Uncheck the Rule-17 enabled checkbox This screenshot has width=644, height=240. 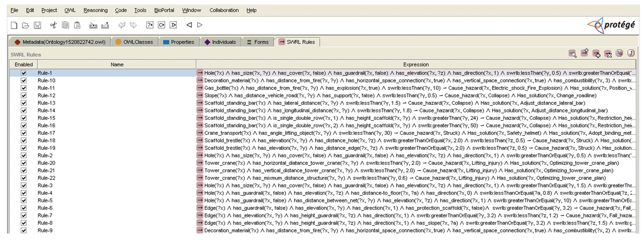click(24, 133)
